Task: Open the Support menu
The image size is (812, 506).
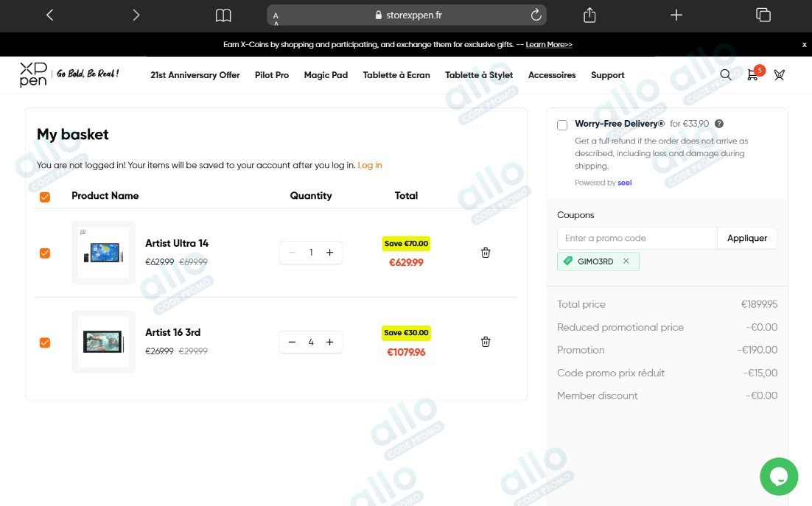Action: pos(607,75)
